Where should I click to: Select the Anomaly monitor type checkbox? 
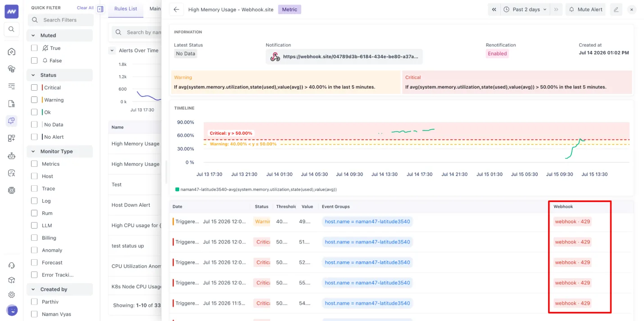click(x=34, y=250)
